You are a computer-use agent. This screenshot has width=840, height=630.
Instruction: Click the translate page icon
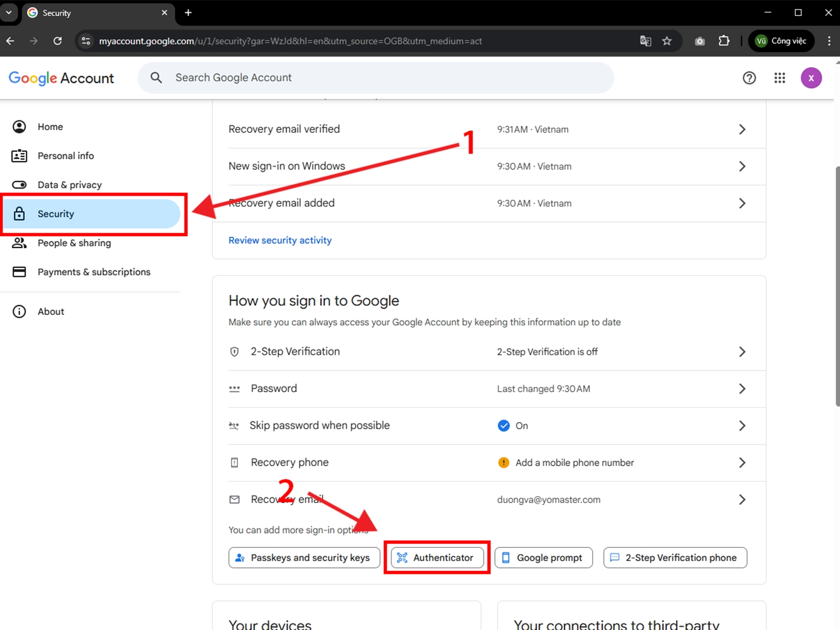point(645,41)
